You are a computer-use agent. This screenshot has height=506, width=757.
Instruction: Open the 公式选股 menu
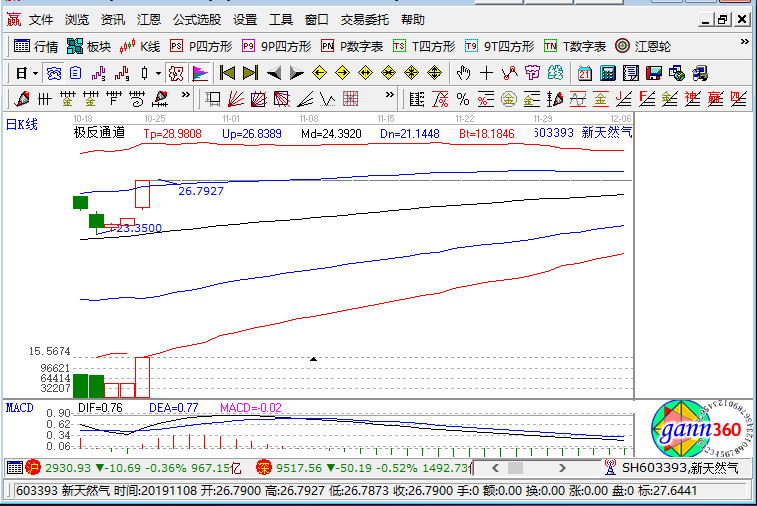click(196, 19)
